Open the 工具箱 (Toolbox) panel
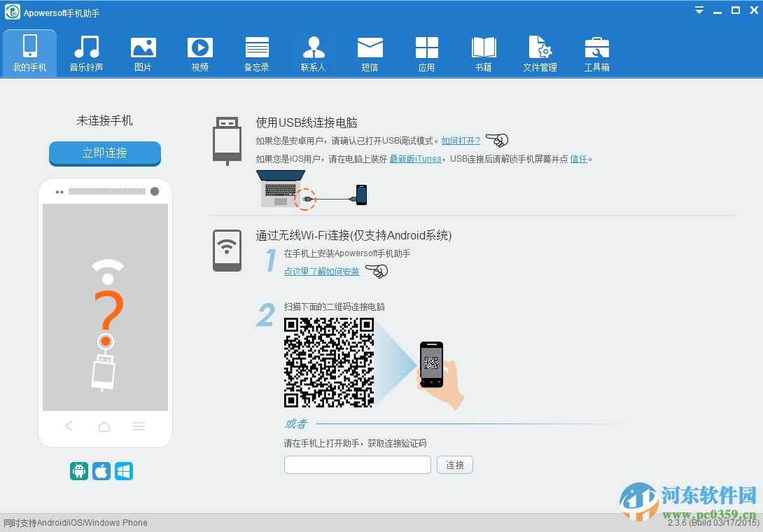The height and width of the screenshot is (532, 763). [596, 52]
